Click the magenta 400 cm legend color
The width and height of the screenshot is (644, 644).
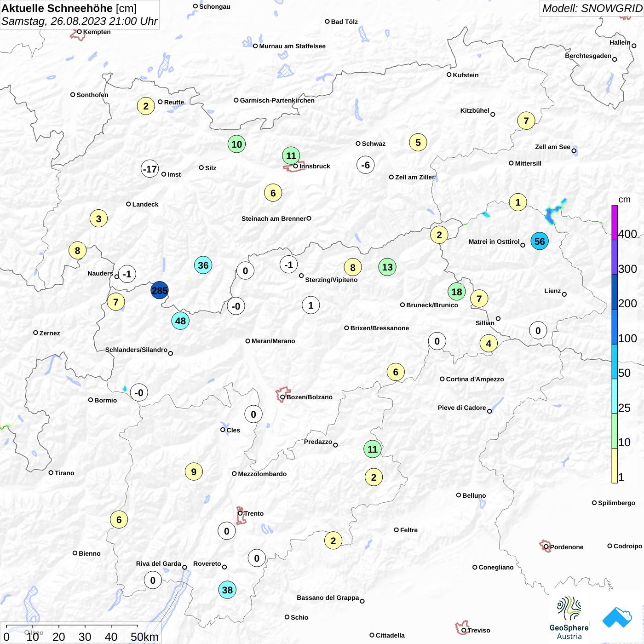click(x=615, y=222)
